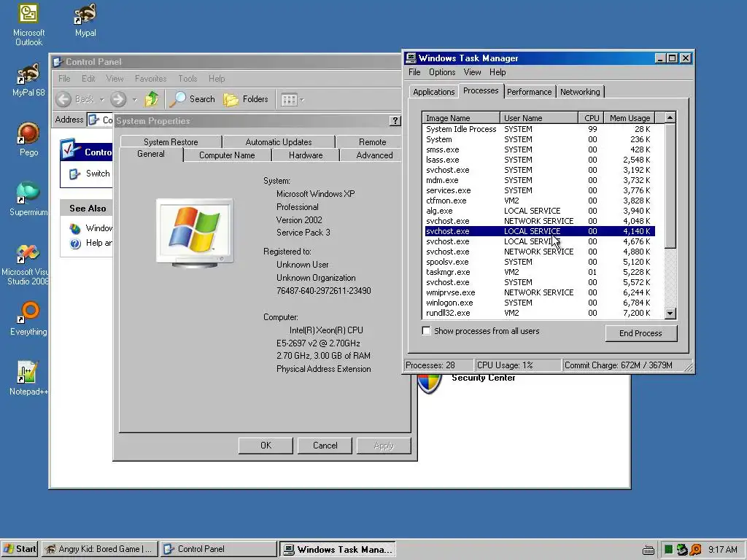Click the Security Center link
This screenshot has width=747, height=560.
point(483,378)
